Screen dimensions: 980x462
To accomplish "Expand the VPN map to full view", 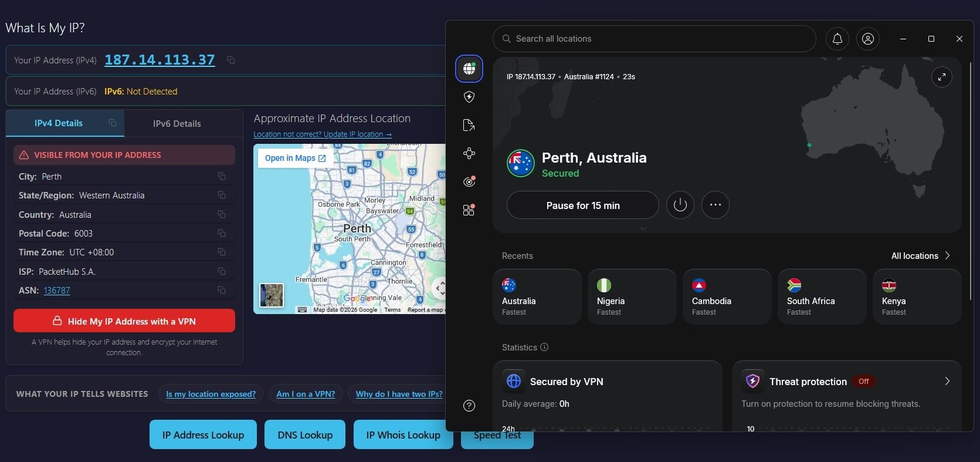I will pos(942,77).
